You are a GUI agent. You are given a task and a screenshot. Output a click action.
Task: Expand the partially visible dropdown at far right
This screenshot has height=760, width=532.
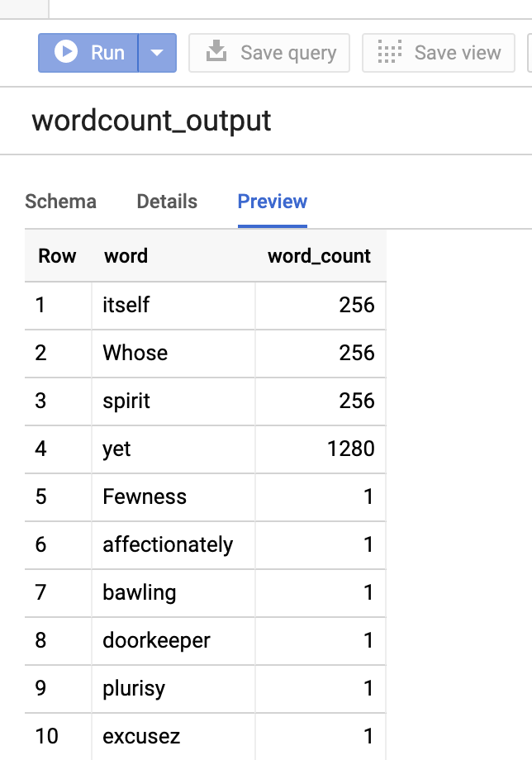[x=528, y=52]
